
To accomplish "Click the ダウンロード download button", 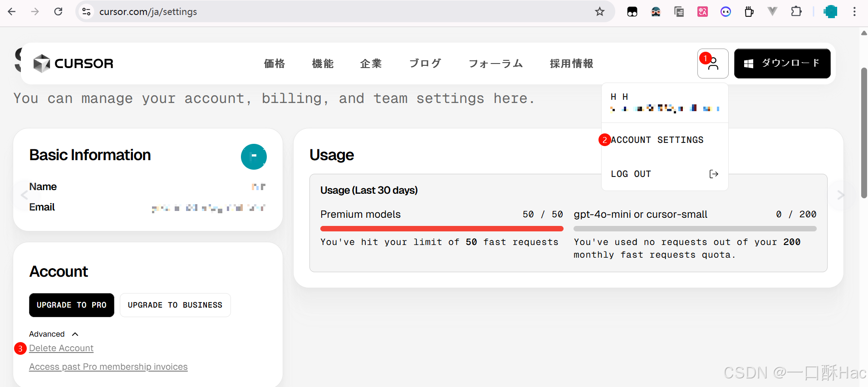I will point(782,64).
